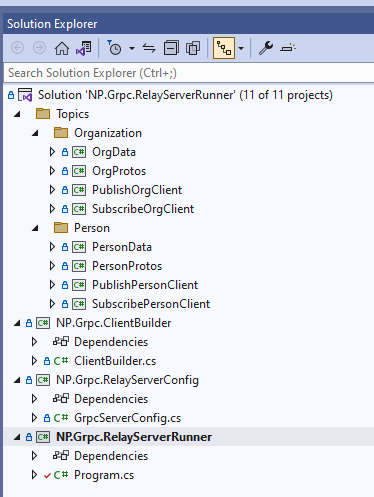Select GrpcServerConfig.cs file
This screenshot has width=374, height=497.
(127, 418)
